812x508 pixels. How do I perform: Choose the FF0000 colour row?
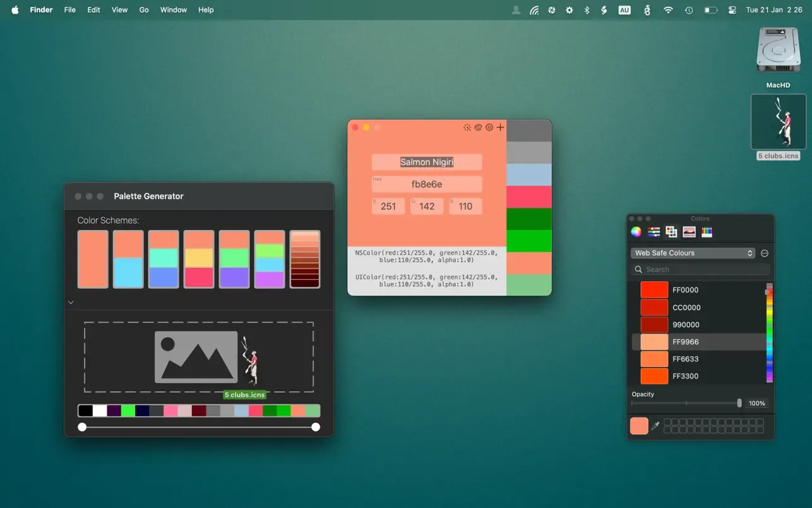(x=698, y=290)
